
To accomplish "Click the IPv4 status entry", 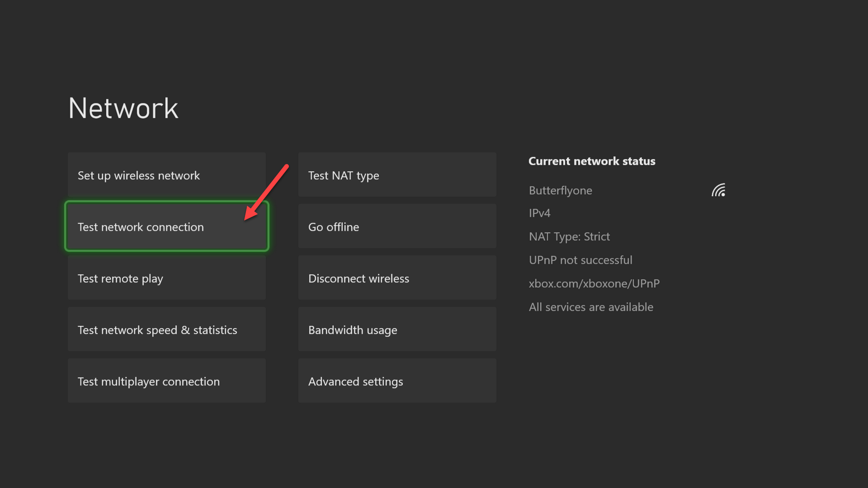I will [x=539, y=213].
